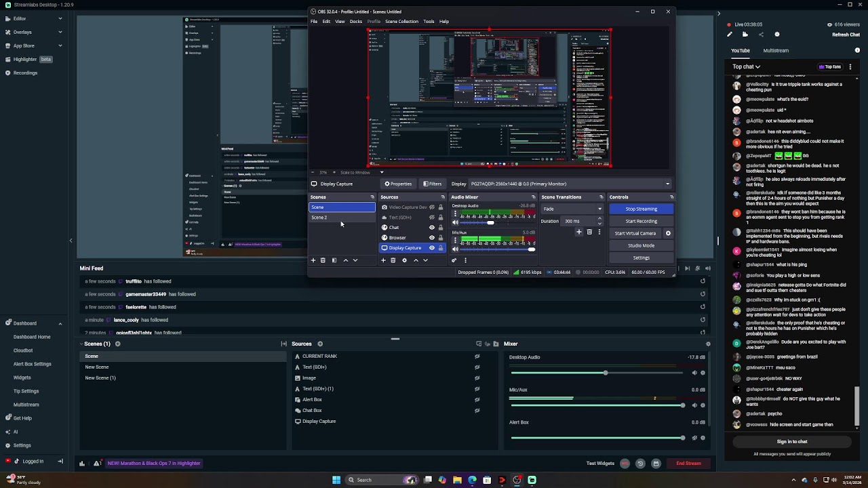
Task: Add a new OBS scene transition
Action: (x=578, y=232)
